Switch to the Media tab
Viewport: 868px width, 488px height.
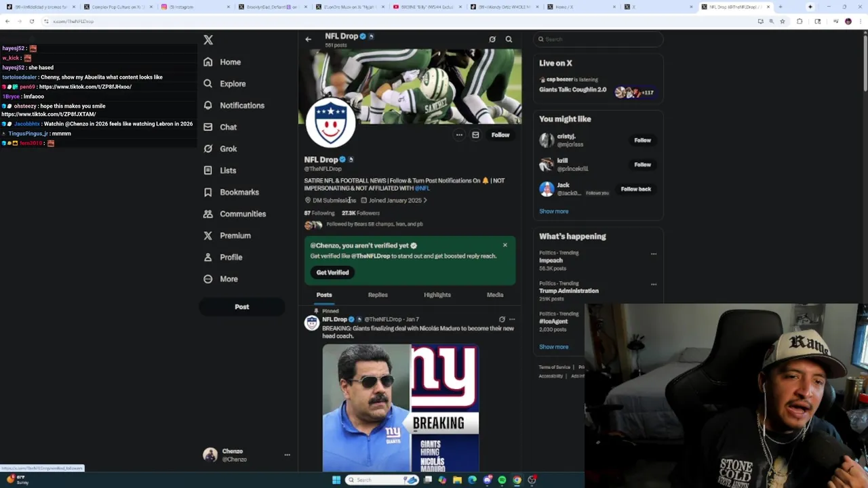[495, 295]
